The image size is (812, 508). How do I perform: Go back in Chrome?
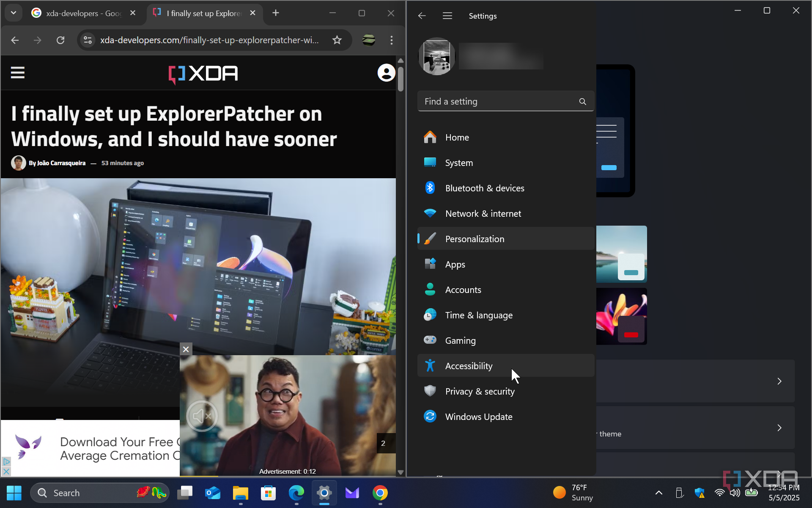[15, 40]
